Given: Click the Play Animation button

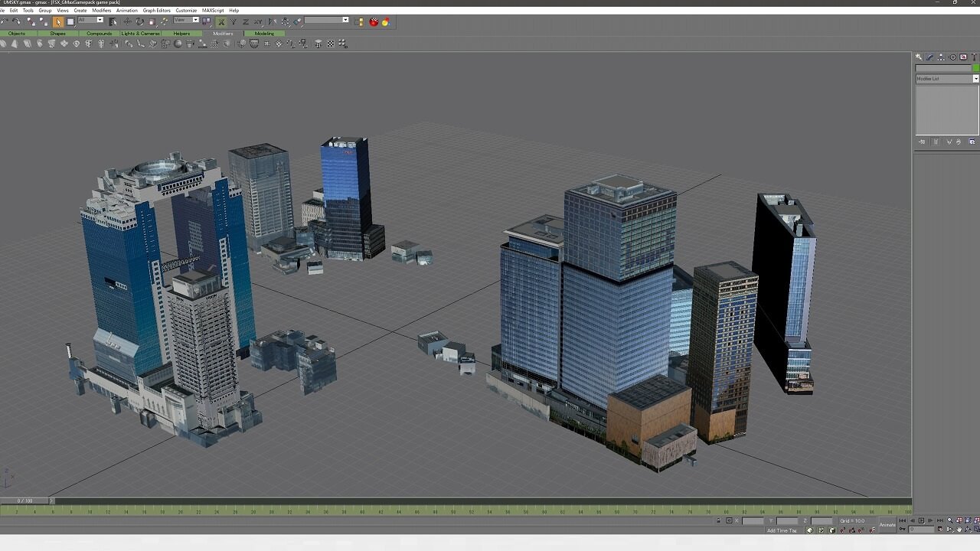Looking at the screenshot, I should 921,521.
